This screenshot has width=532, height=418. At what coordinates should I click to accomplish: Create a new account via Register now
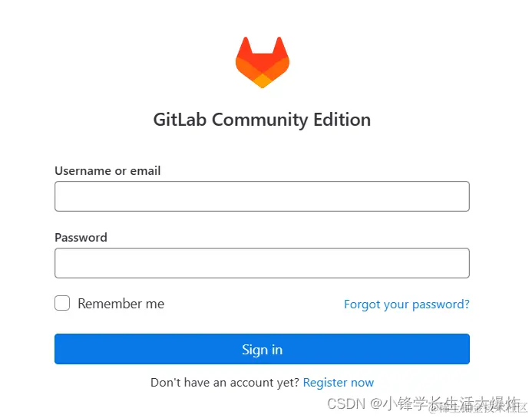click(339, 383)
